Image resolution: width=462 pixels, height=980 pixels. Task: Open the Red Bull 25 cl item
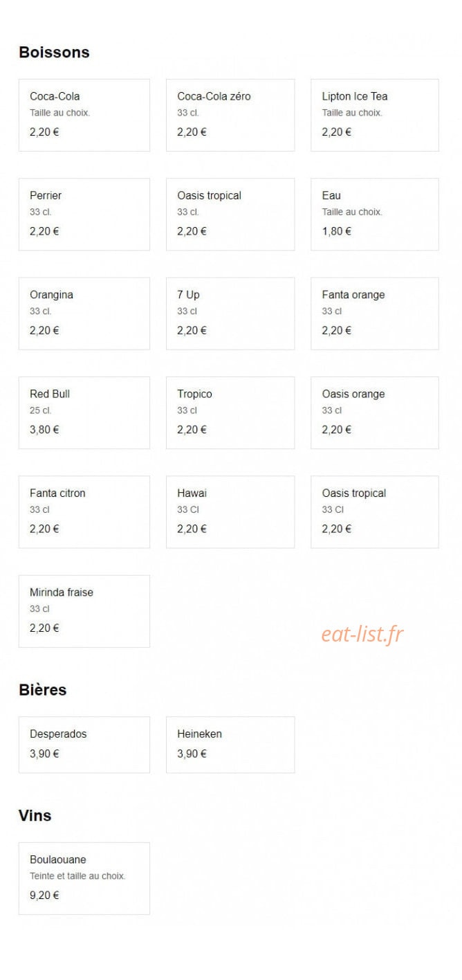click(x=84, y=412)
